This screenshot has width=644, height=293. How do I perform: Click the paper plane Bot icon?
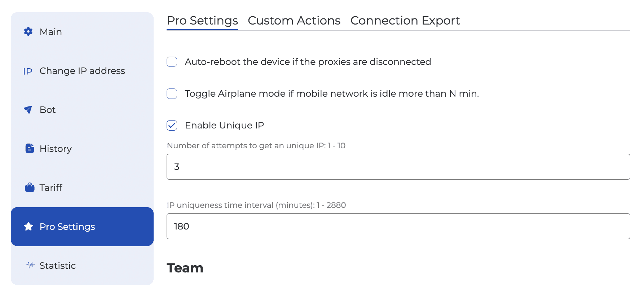coord(28,110)
